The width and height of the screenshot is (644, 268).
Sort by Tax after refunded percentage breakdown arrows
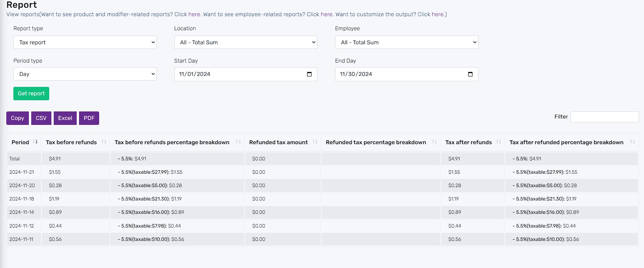632,142
